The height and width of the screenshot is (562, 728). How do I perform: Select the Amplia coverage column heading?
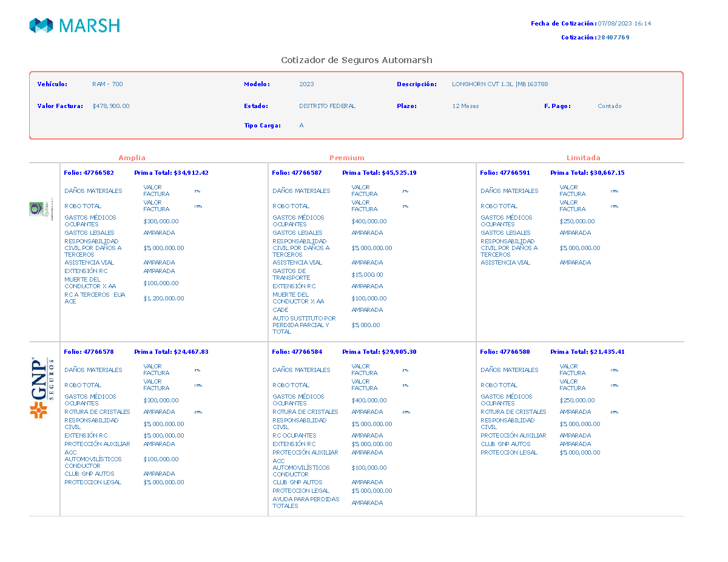coord(132,158)
